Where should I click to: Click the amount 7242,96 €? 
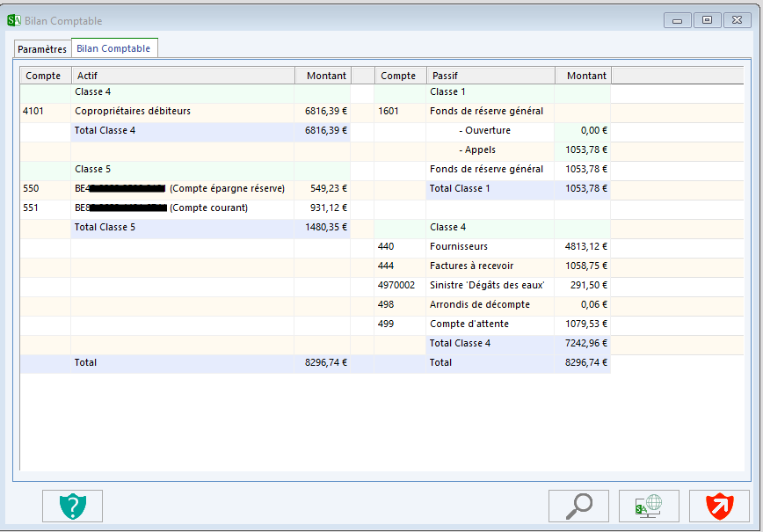pyautogui.click(x=586, y=343)
